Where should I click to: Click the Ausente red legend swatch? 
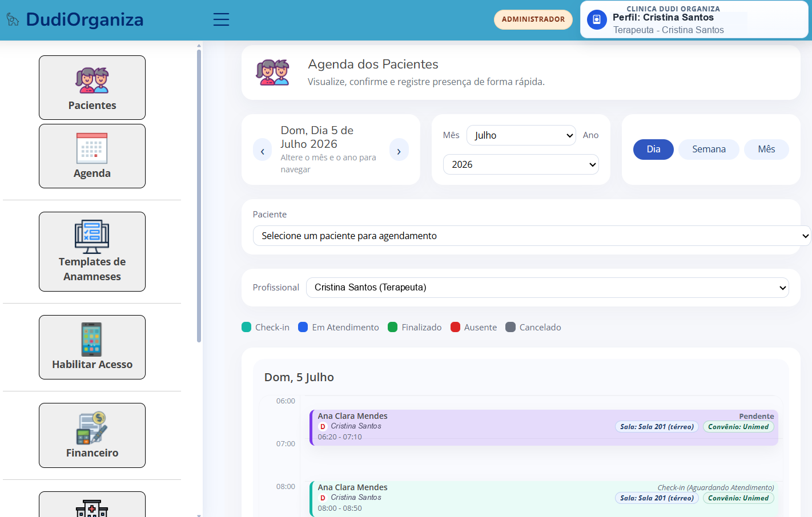click(456, 327)
